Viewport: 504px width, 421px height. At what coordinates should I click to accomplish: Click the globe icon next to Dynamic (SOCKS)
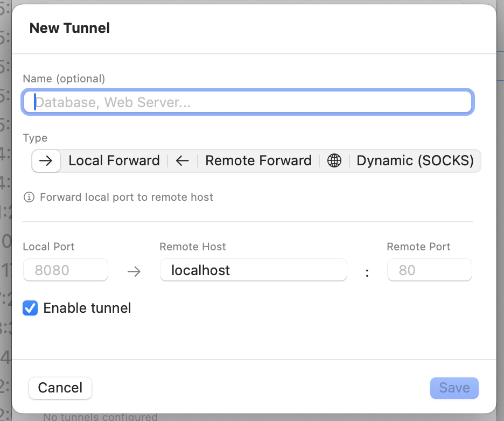click(x=334, y=160)
